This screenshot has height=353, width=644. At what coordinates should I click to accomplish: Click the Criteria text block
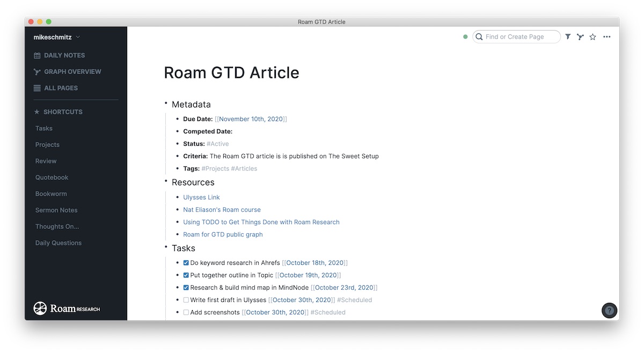click(x=281, y=156)
